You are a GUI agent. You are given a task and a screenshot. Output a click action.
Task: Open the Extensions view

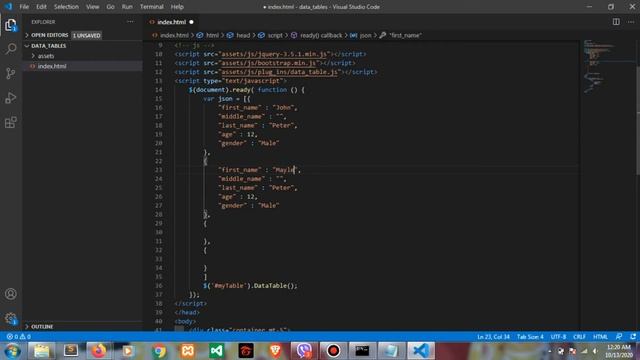pyautogui.click(x=11, y=122)
